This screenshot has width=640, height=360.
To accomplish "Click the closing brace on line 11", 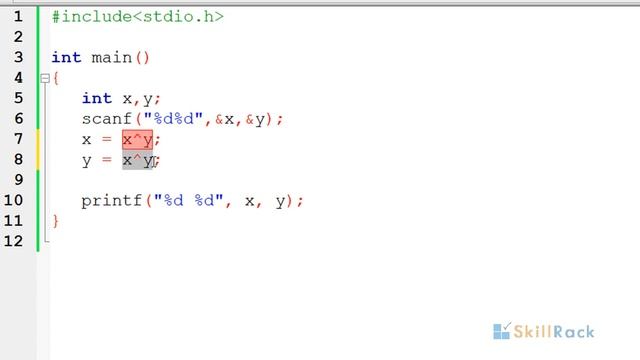I will tap(56, 221).
